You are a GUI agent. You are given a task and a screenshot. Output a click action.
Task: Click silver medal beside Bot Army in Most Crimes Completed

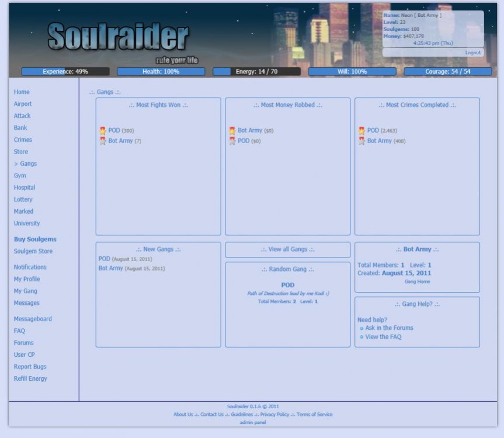(362, 141)
